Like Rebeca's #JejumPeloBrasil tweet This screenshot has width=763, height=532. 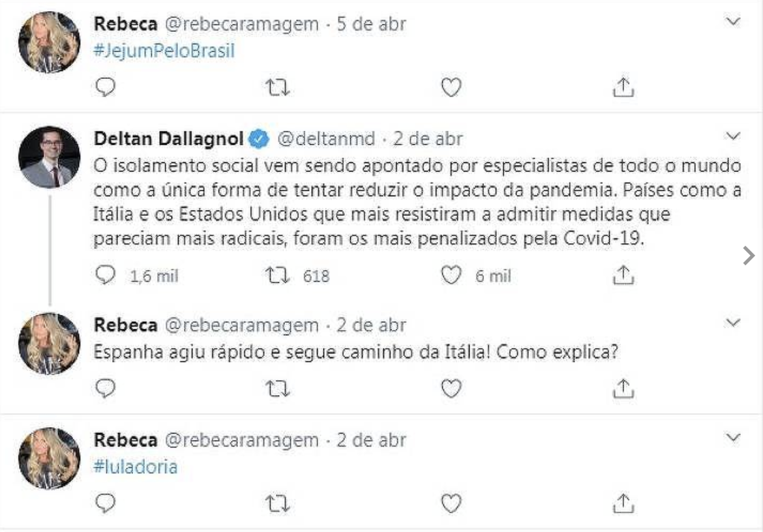pos(451,87)
